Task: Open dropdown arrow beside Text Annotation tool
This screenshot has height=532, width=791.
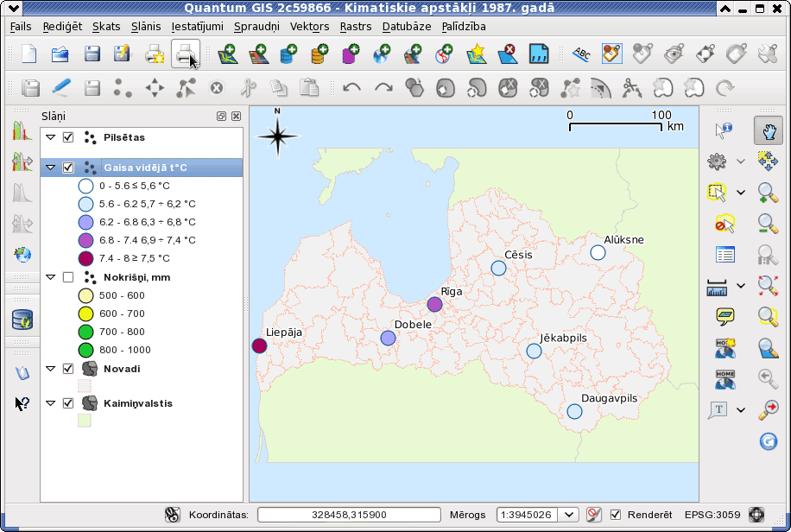Action: tap(741, 410)
